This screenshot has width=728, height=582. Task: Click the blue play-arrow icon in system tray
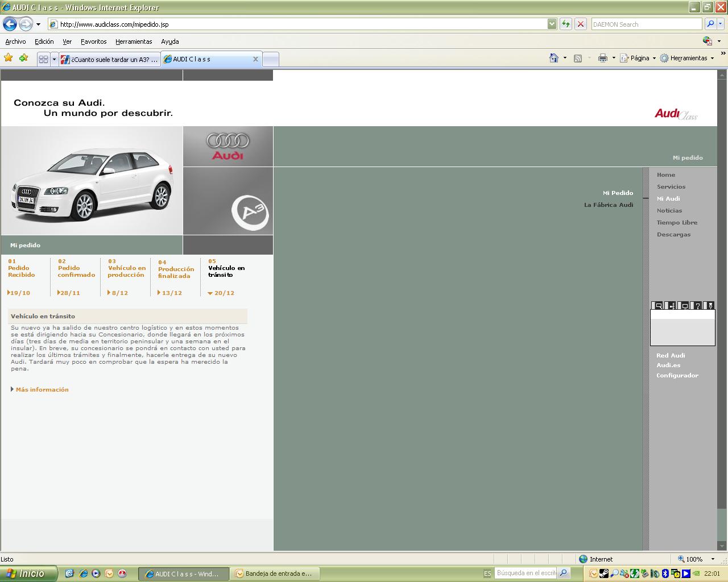coord(686,573)
